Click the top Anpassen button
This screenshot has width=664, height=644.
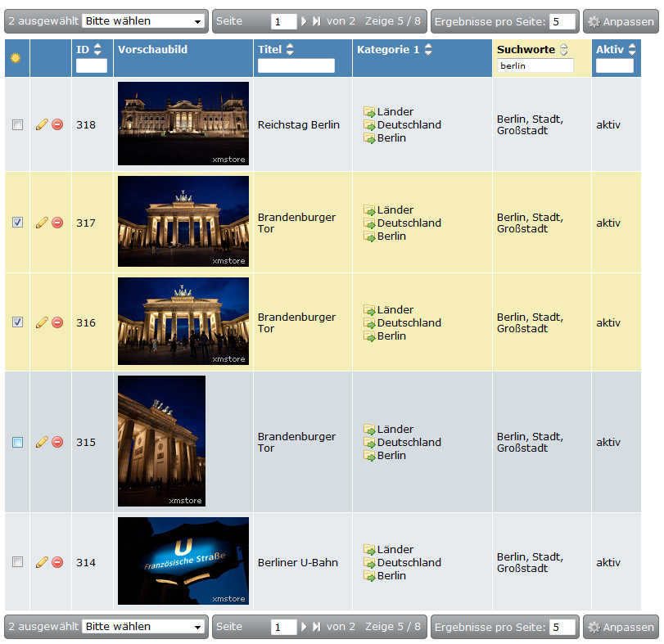point(621,21)
